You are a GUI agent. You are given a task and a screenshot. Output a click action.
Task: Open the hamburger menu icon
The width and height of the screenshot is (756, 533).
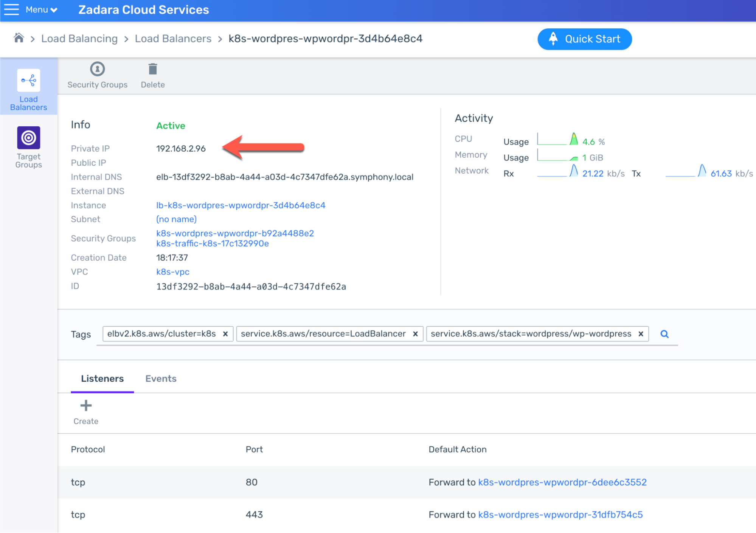11,9
